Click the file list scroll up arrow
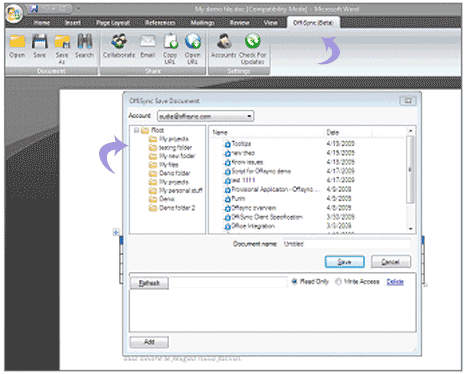The width and height of the screenshot is (465, 374). click(x=411, y=131)
